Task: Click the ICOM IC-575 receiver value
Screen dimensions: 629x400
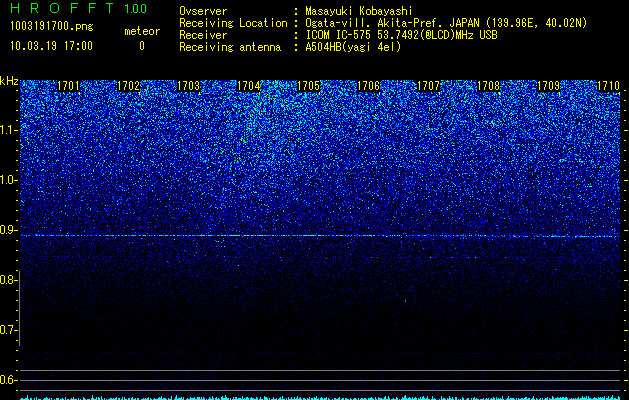Action: (x=401, y=35)
